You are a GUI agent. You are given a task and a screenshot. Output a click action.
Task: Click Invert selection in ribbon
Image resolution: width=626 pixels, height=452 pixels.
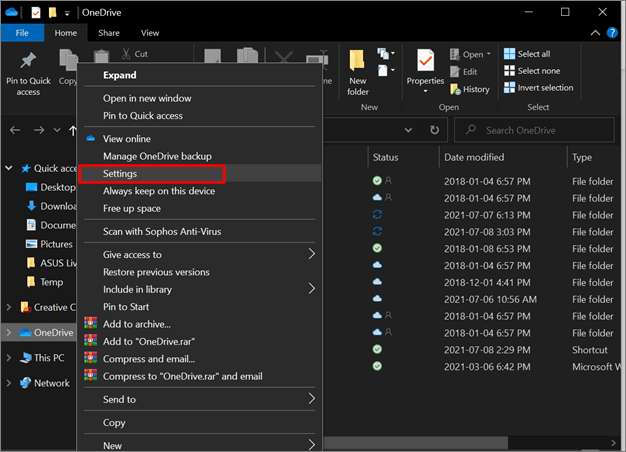(x=540, y=88)
